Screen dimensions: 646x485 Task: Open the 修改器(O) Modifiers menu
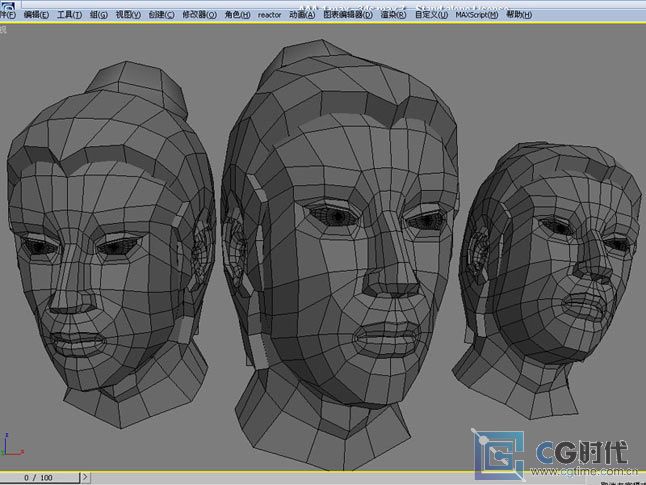199,15
